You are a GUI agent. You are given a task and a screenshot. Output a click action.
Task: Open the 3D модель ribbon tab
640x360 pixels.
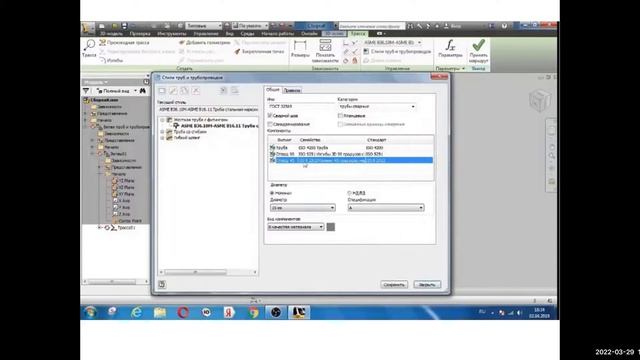tap(111, 33)
